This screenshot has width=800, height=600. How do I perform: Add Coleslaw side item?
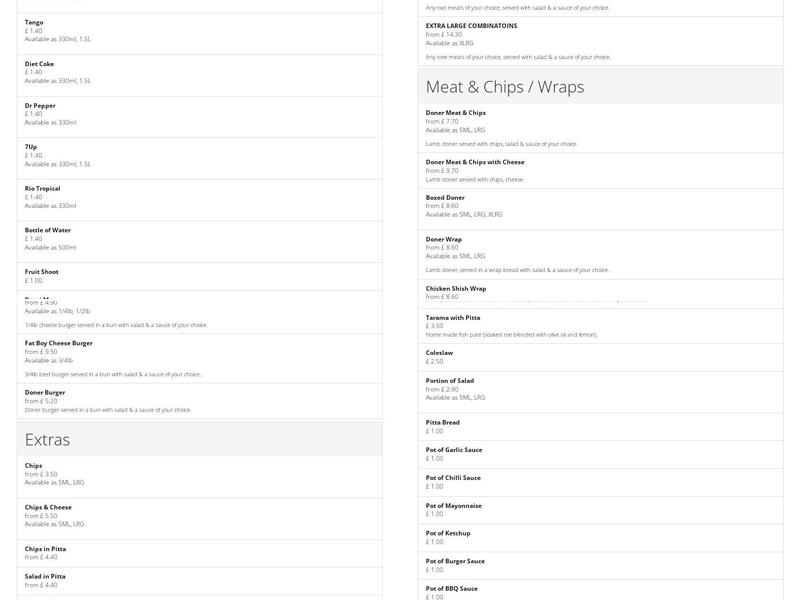point(439,352)
